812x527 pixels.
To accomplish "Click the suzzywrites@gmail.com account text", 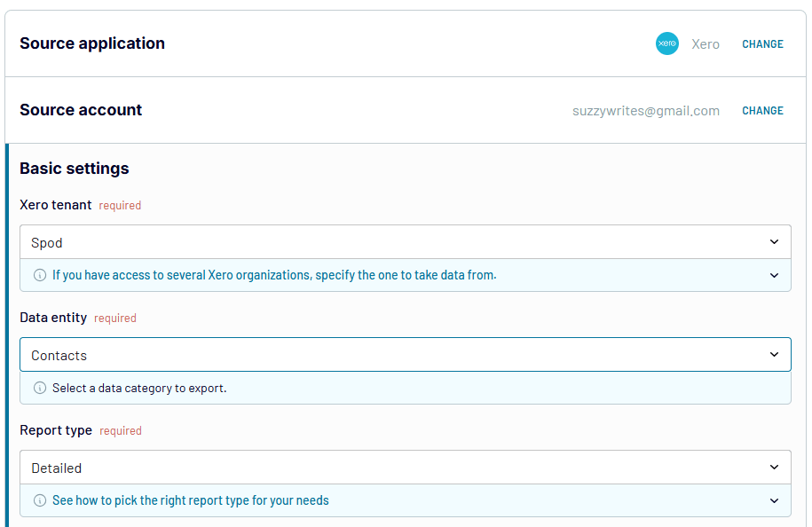I will click(646, 110).
